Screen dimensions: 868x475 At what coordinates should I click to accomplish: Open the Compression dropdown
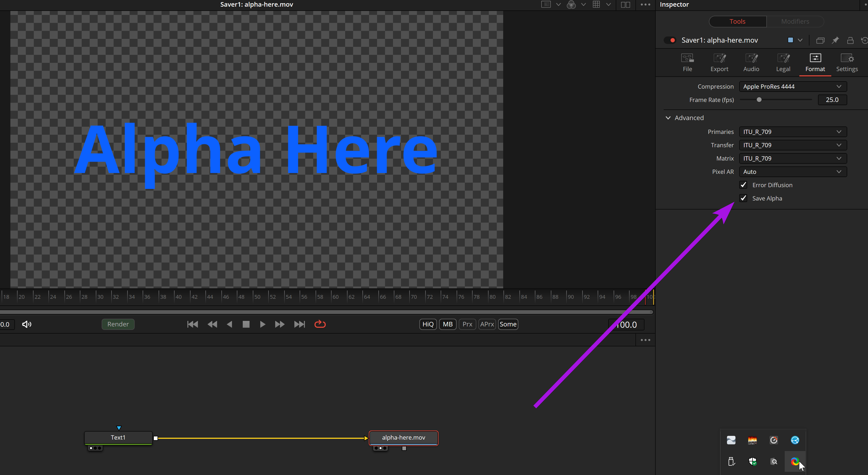tap(792, 87)
